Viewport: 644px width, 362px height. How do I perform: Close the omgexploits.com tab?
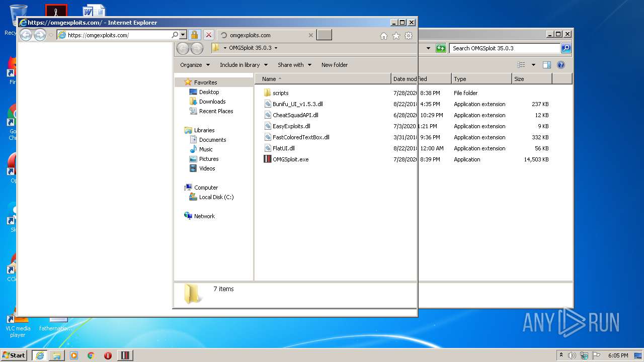310,35
